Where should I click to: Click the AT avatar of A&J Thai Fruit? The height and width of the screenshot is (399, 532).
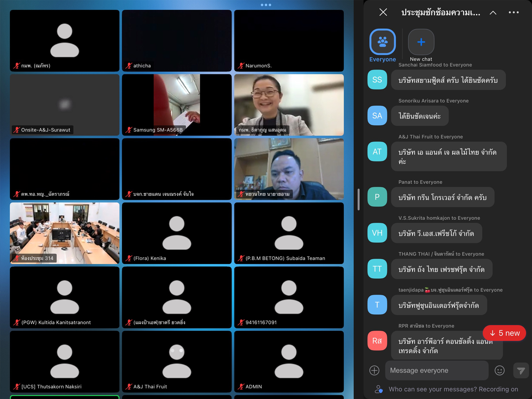pyautogui.click(x=377, y=152)
